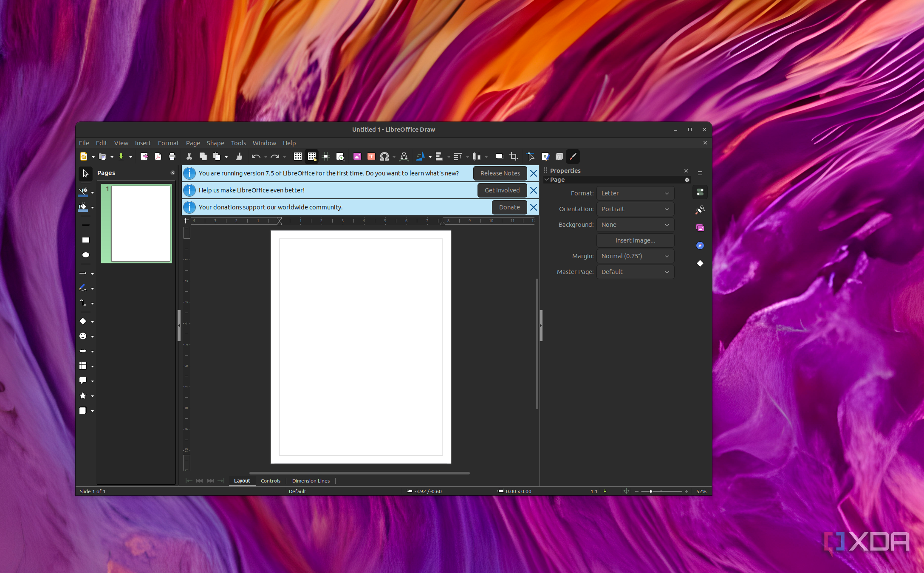Adjust the zoom slider in status bar
This screenshot has height=573, width=924.
coord(651,491)
